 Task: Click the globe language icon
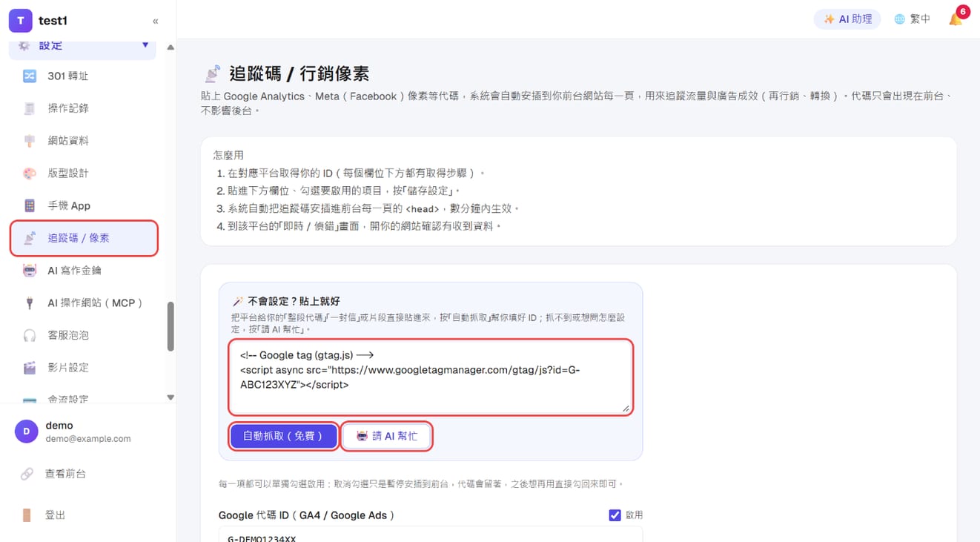[900, 19]
